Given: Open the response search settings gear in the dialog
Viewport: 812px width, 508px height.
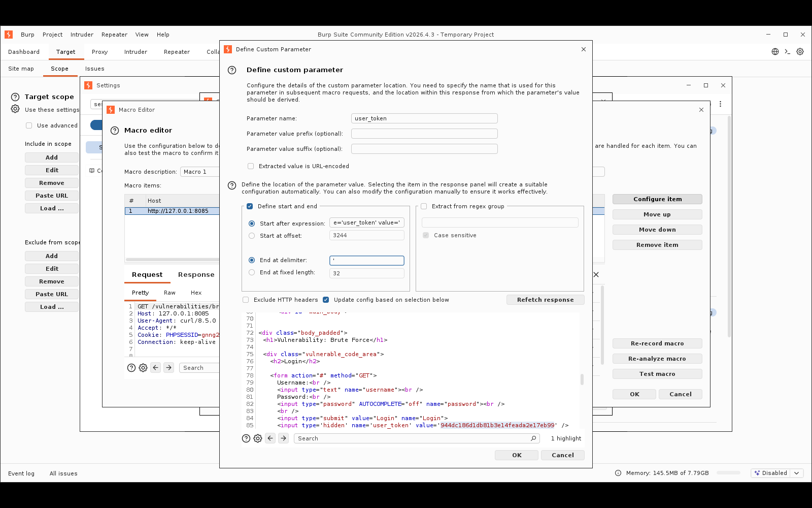Looking at the screenshot, I should click(258, 438).
